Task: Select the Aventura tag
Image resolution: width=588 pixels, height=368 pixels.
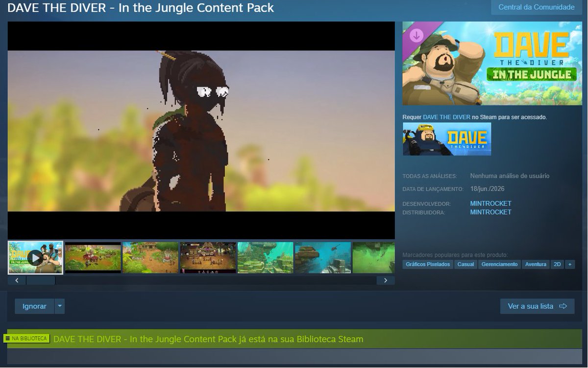Action: pos(536,264)
